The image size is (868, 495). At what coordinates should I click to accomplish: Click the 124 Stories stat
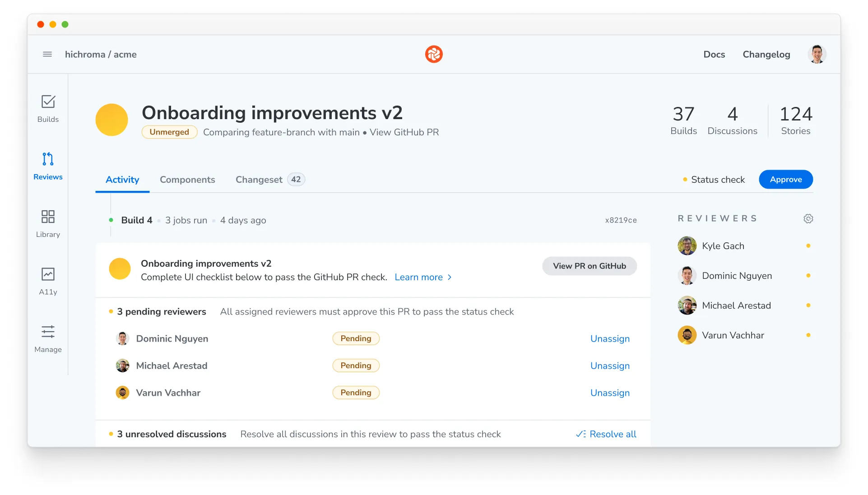pos(796,120)
